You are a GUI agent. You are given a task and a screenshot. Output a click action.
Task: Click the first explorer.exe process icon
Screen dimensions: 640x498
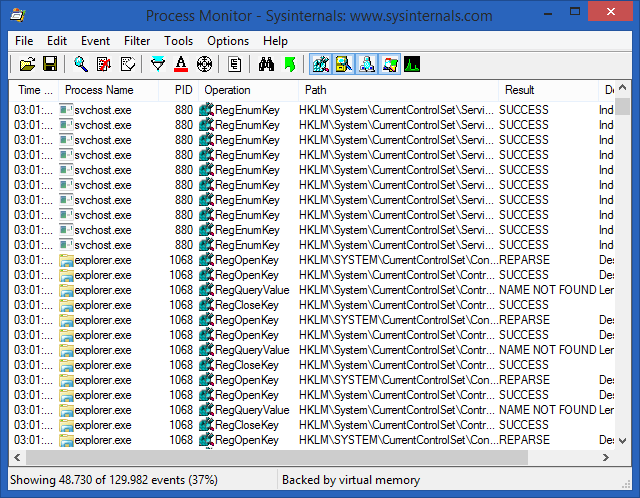click(x=66, y=260)
